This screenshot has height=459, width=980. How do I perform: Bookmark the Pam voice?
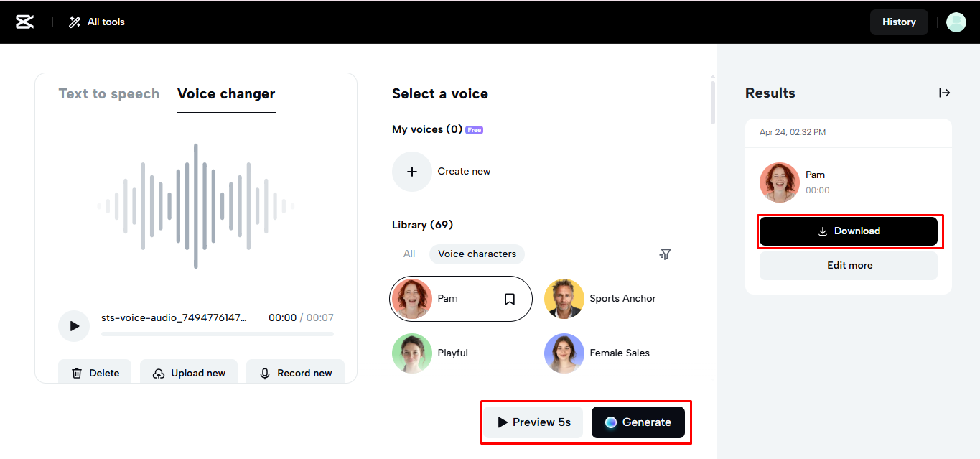tap(510, 298)
